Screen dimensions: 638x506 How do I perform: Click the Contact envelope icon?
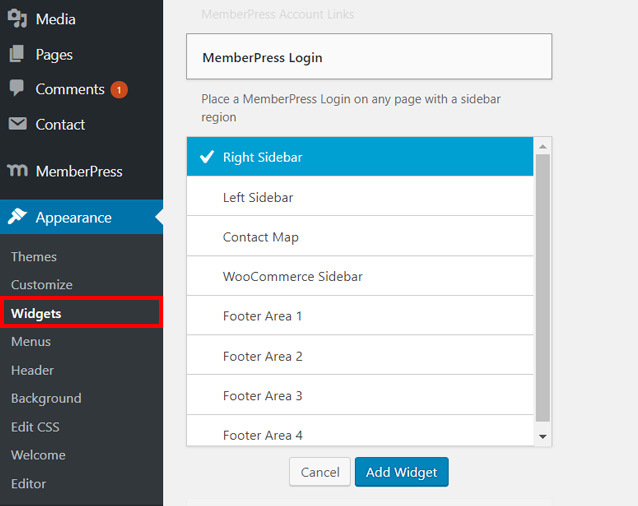[17, 124]
